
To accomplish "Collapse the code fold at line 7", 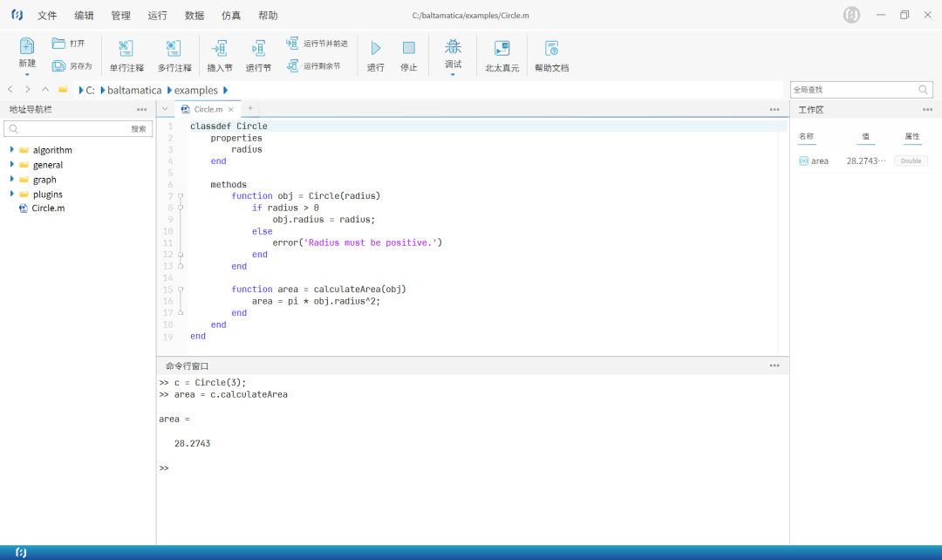I will click(x=181, y=196).
